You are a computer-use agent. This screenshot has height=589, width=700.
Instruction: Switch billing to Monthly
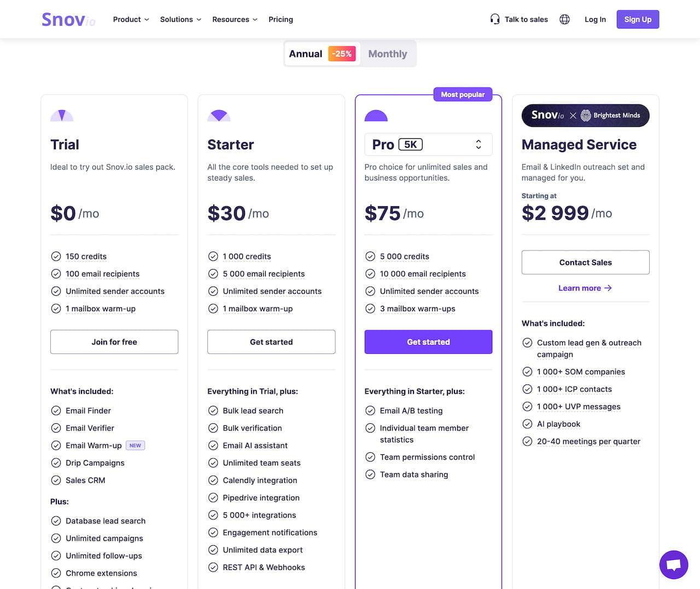point(387,54)
